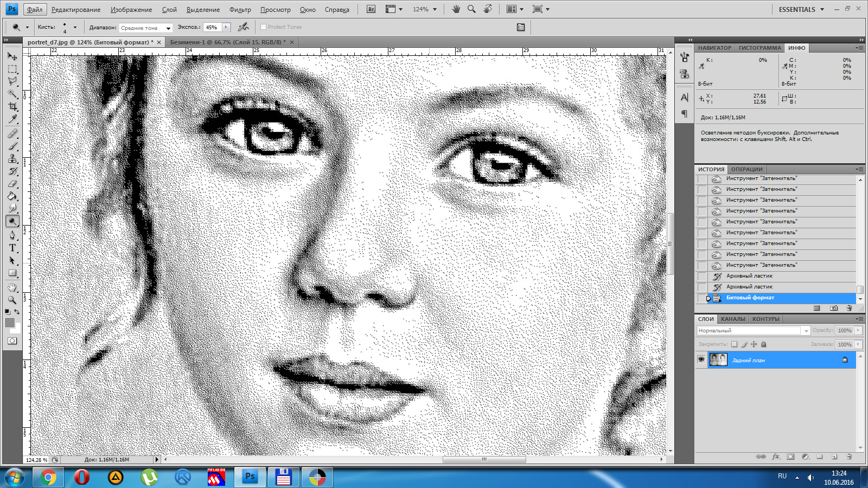This screenshot has width=868, height=488.
Task: Toggle lock position in Layers panel
Action: point(754,344)
